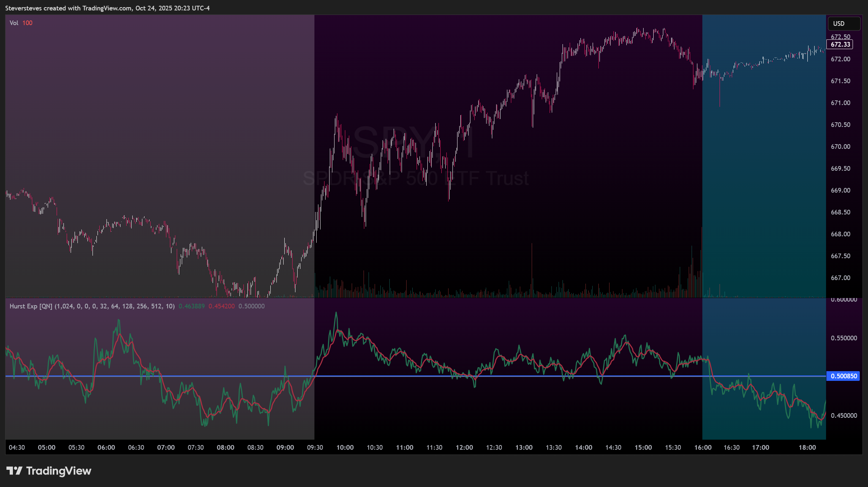The image size is (868, 487).
Task: Click the 672.50 price scale label
Action: coord(840,37)
